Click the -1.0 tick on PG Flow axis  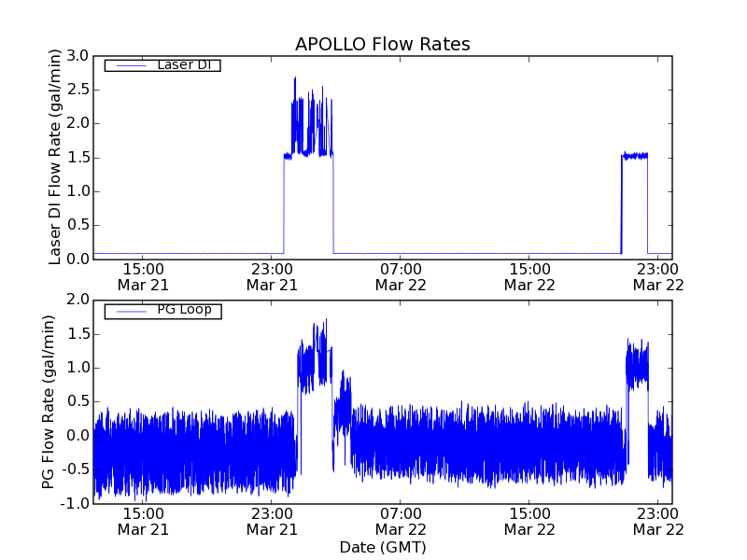coord(75,503)
